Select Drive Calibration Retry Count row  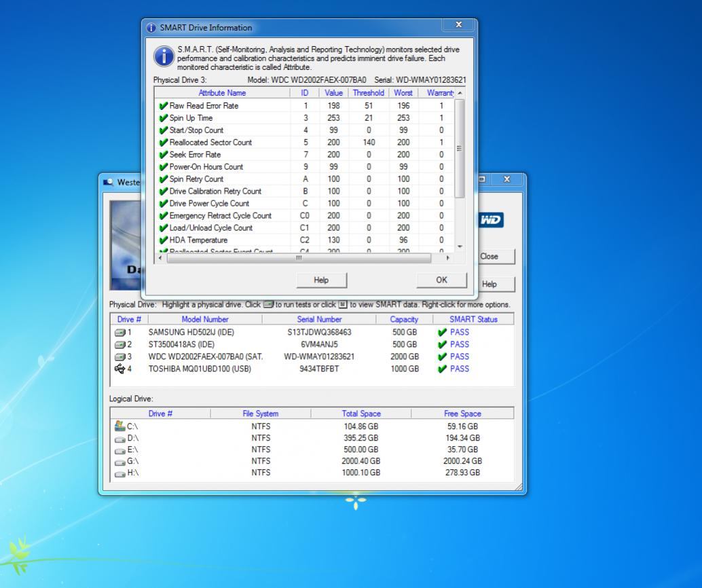click(x=304, y=191)
